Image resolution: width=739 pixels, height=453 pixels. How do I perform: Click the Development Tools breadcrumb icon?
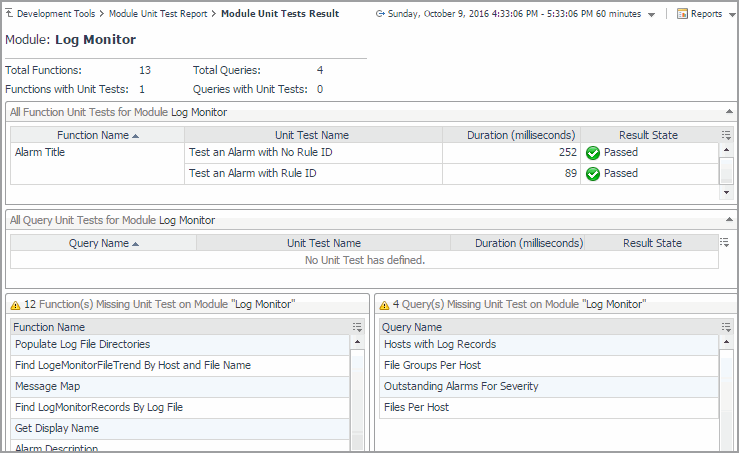pyautogui.click(x=9, y=14)
